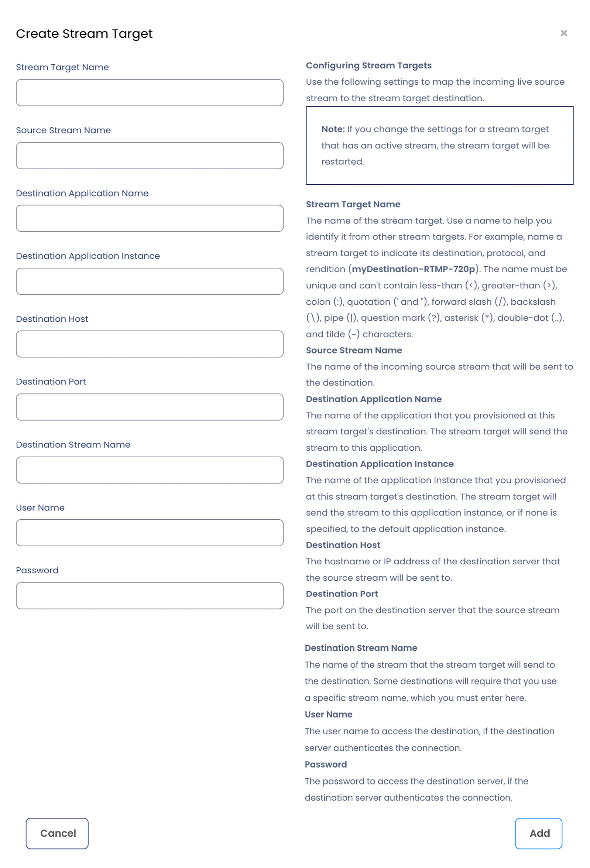Click the 'Create Stream Target' dialog title
Viewport: 590px width, 868px height.
(x=84, y=34)
